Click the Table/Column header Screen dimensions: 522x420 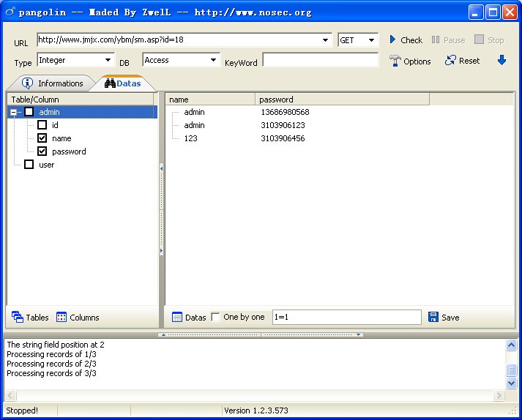pos(81,100)
